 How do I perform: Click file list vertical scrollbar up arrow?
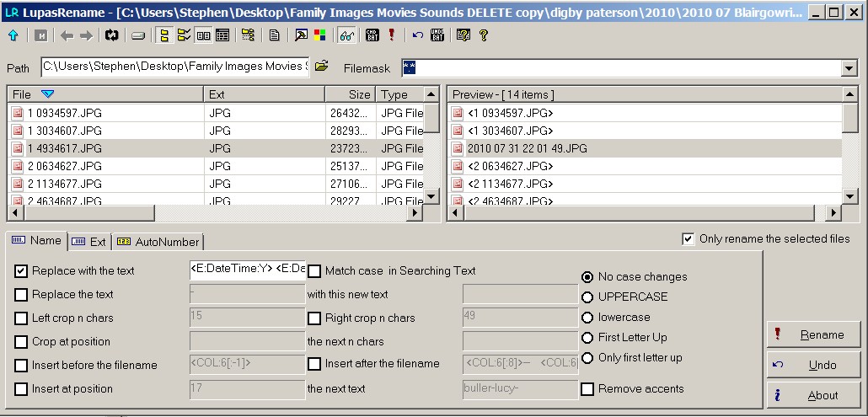(x=432, y=94)
